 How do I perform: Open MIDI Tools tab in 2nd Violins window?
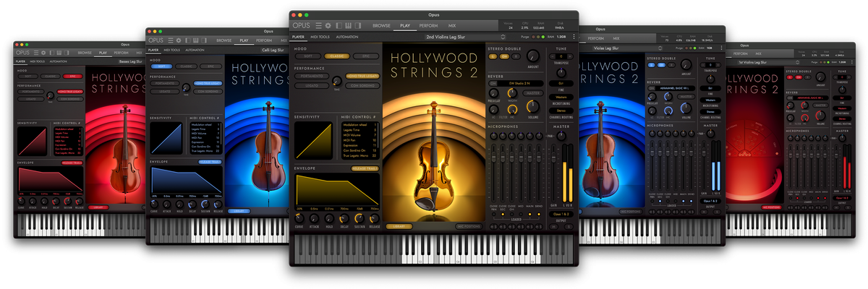pos(320,36)
